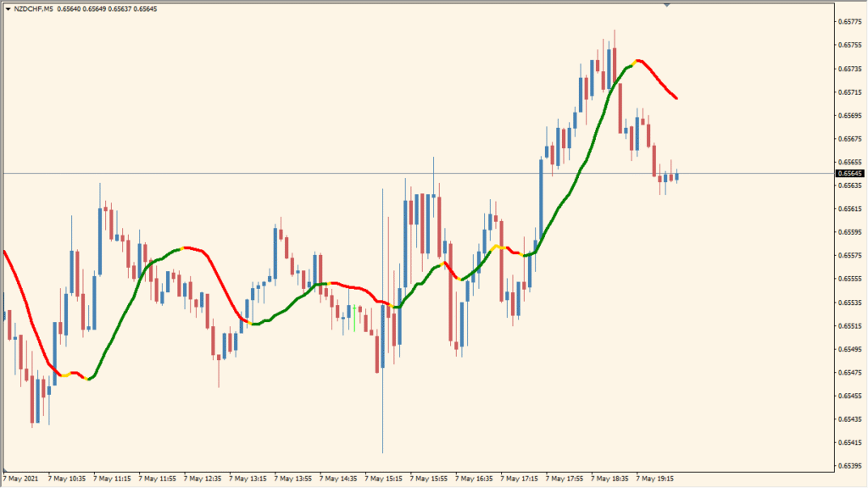Click the 0.65575 price scale label

[x=849, y=255]
